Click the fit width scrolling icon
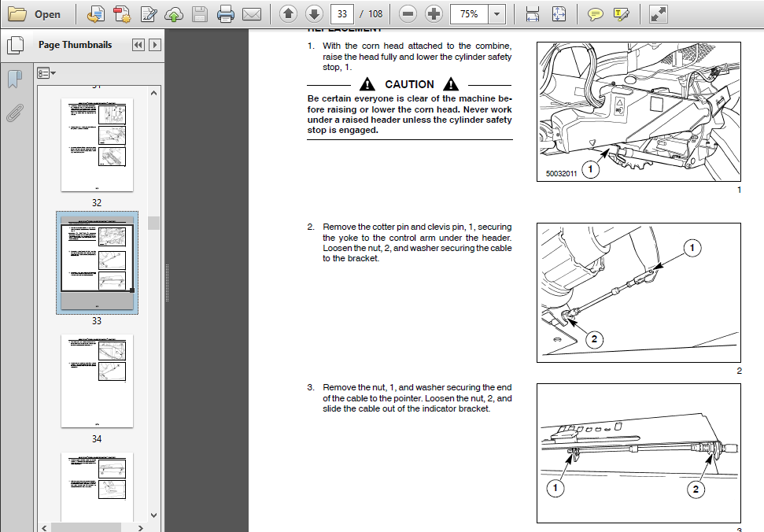Viewport: 764px width, 532px height. point(533,14)
